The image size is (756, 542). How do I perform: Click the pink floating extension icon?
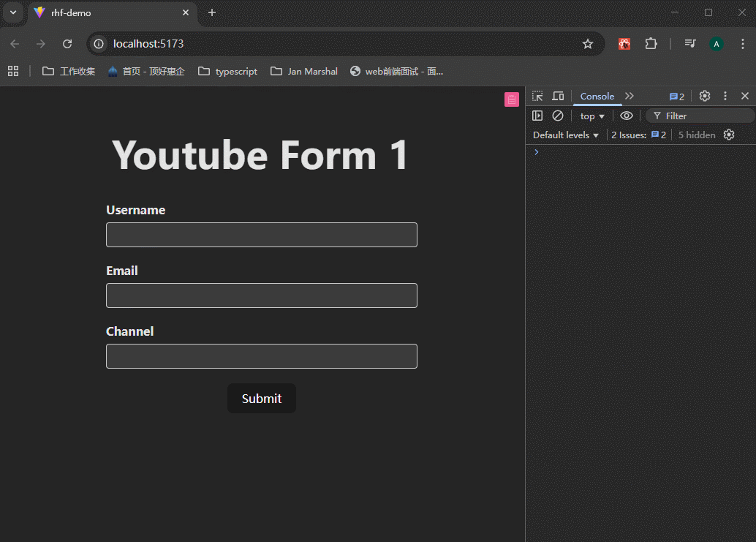[x=512, y=99]
